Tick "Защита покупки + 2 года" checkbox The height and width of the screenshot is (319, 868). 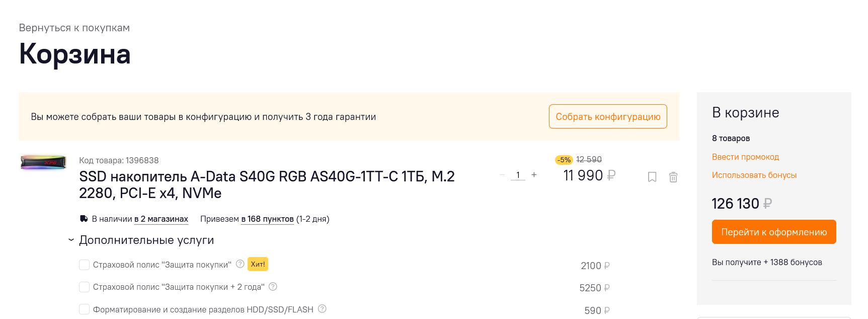click(x=85, y=287)
